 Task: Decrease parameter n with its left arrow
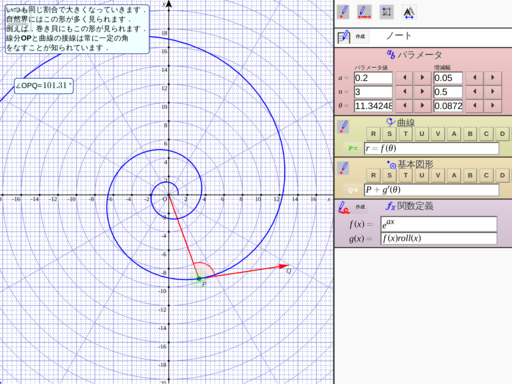tap(404, 92)
